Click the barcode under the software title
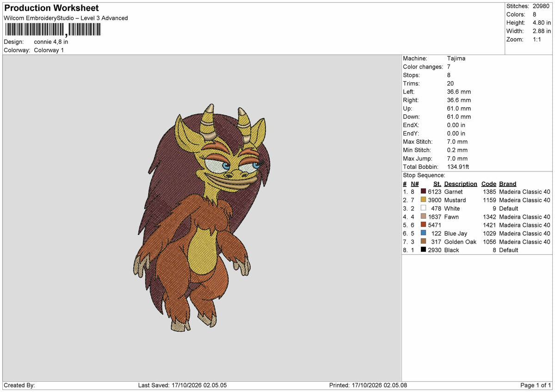 pos(52,30)
